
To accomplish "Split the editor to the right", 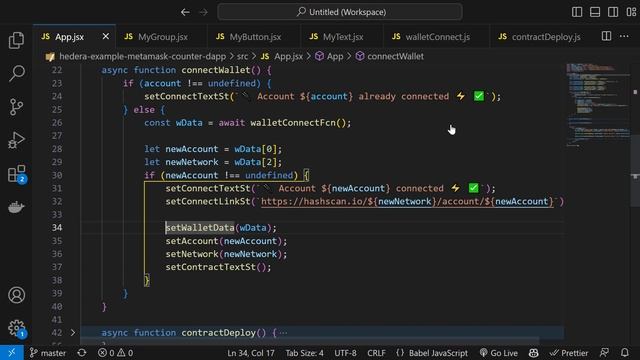I will click(x=607, y=36).
